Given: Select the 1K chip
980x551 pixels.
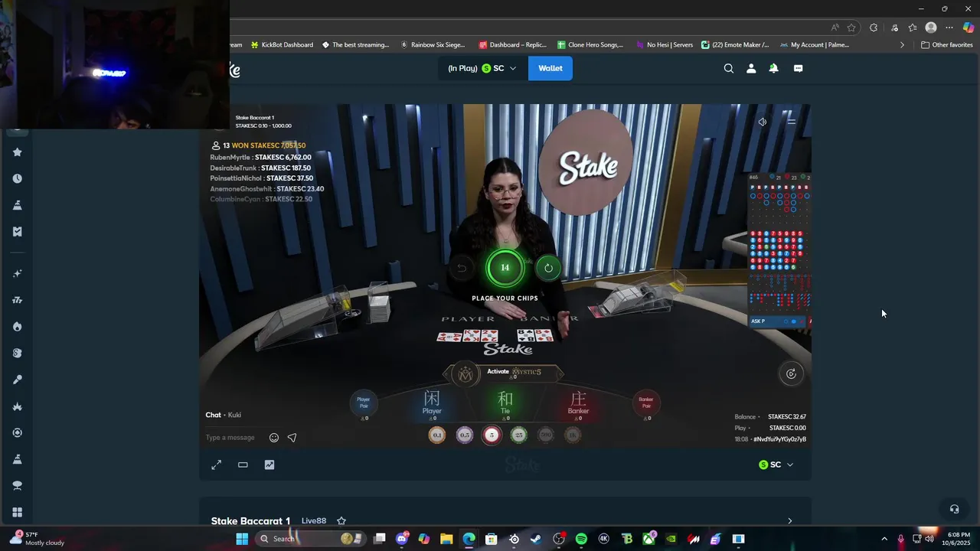Looking at the screenshot, I should click(x=573, y=435).
